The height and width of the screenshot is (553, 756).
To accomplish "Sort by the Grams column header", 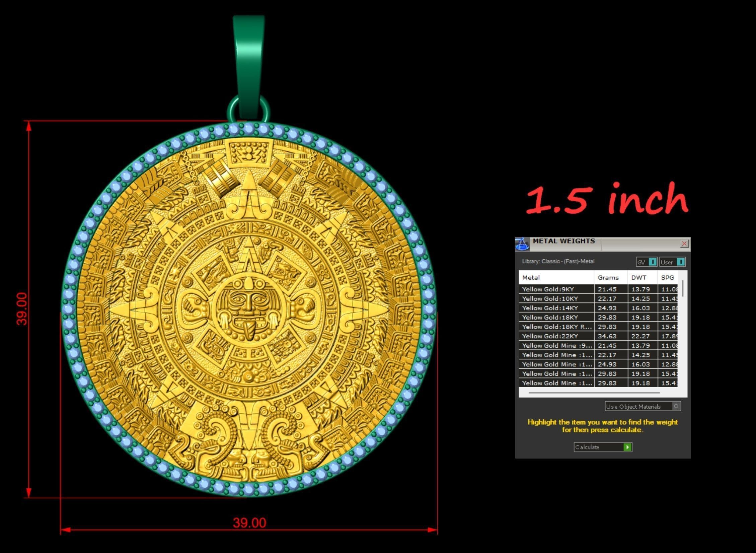I will 611,278.
